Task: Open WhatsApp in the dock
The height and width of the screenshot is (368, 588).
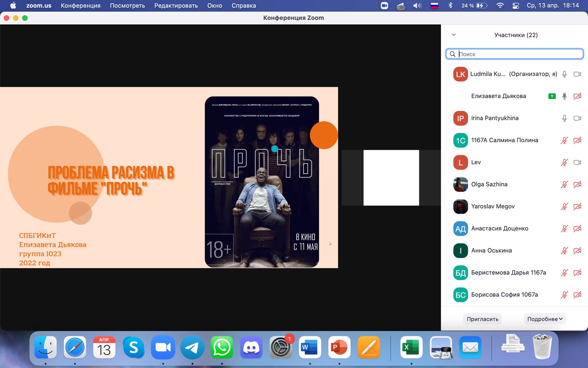Action: pyautogui.click(x=222, y=348)
